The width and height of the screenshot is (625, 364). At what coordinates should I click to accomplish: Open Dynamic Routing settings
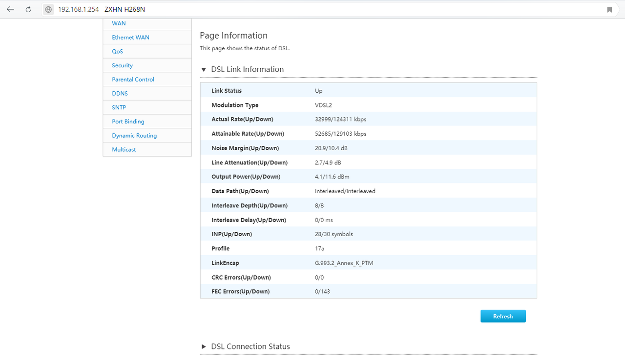134,136
